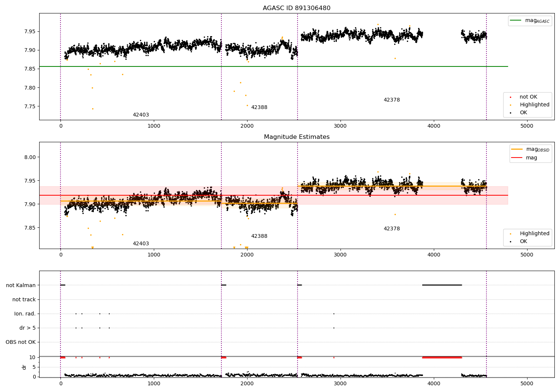The image size is (560, 392).
Task: Click the plain 'mag' legend label in the middle plot
Action: coord(532,158)
